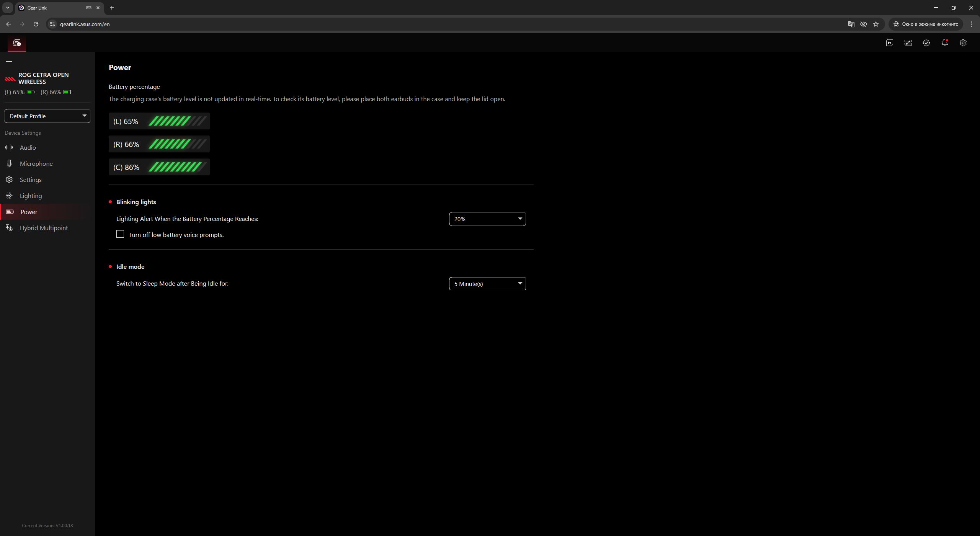Click the Blinking lights heading
980x536 pixels.
(x=136, y=202)
